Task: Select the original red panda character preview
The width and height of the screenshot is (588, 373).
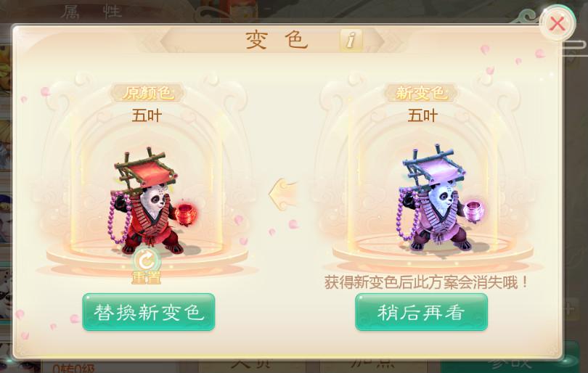Action: click(152, 200)
